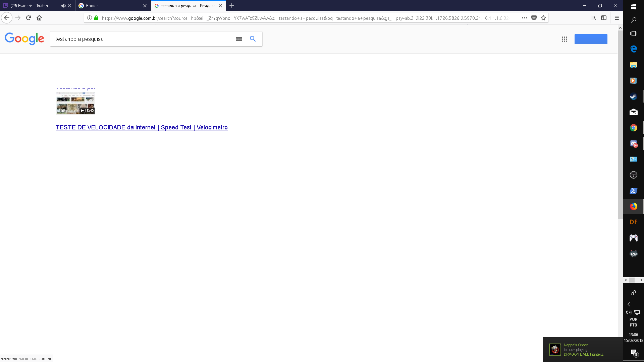Open page actions three-dots menu
This screenshot has width=644, height=362.
(x=525, y=18)
